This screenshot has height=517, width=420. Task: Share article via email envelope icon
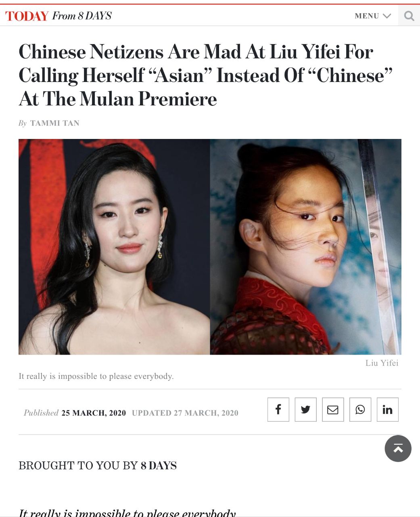(x=333, y=410)
